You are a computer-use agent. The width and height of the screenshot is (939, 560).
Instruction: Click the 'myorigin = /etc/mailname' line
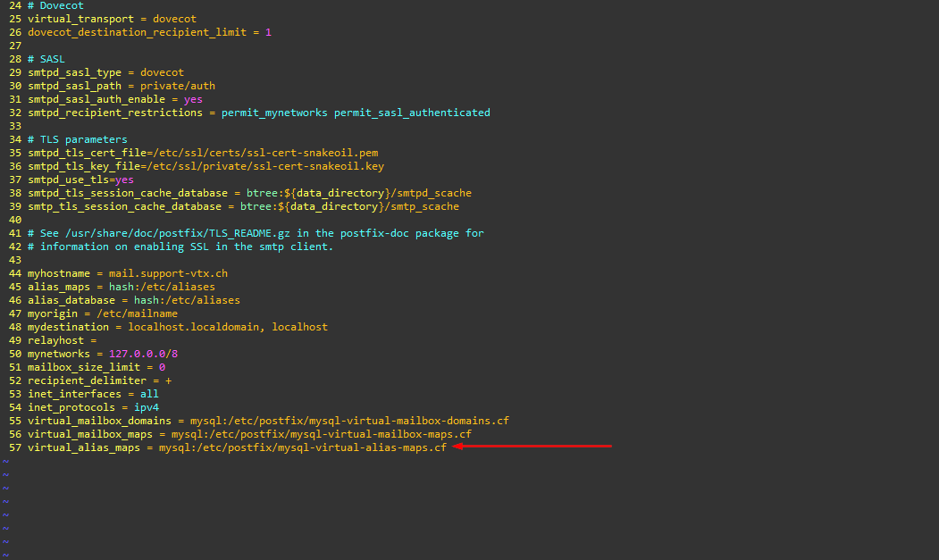(x=103, y=313)
